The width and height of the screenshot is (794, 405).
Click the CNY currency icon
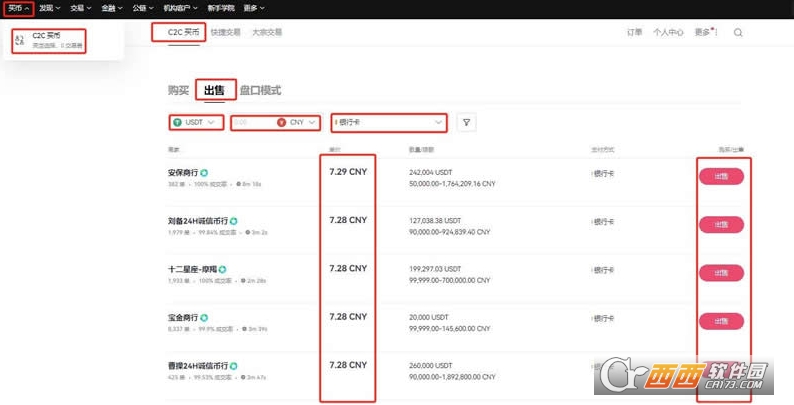click(x=281, y=122)
